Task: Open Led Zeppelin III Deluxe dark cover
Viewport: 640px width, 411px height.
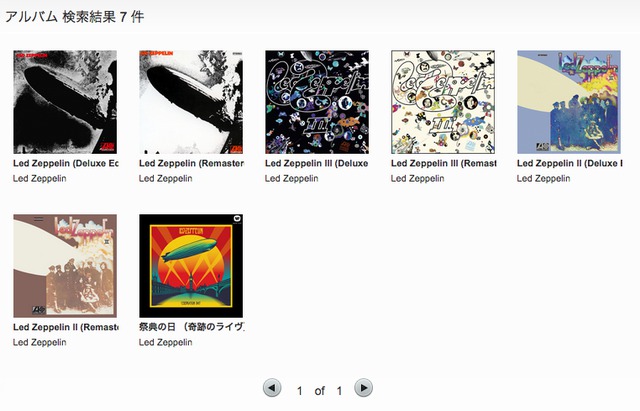Action: pos(317,102)
